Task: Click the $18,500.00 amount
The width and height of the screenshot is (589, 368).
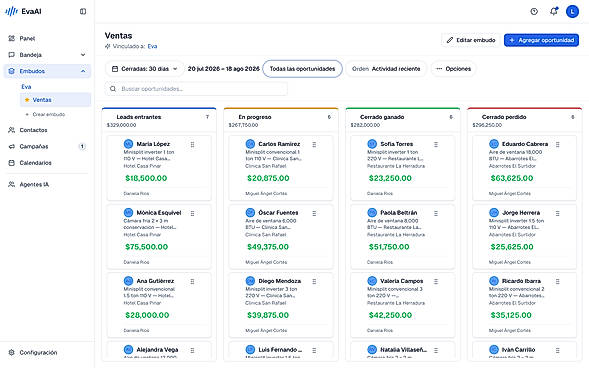Action: tap(146, 178)
